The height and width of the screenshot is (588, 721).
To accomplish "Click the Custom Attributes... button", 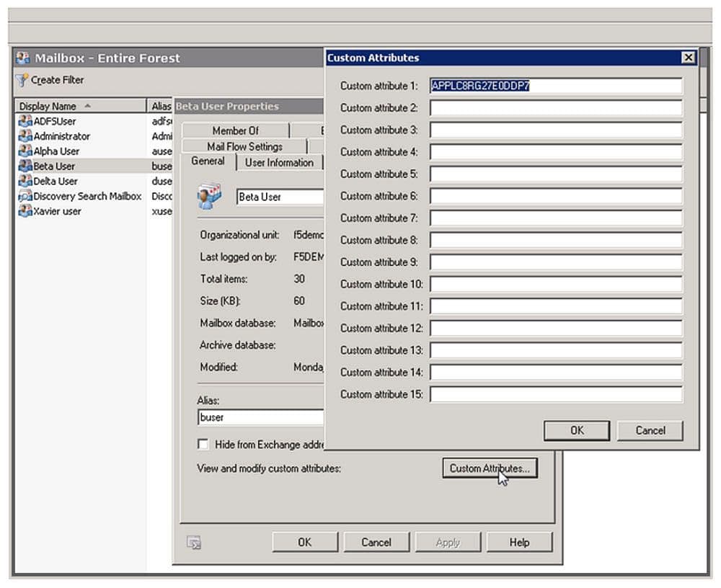I will (x=490, y=468).
